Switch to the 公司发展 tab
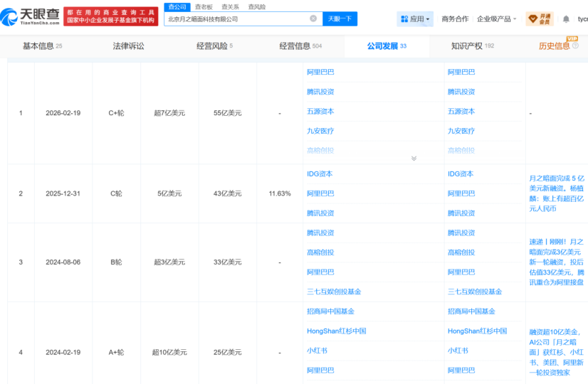588x384 pixels. [387, 46]
